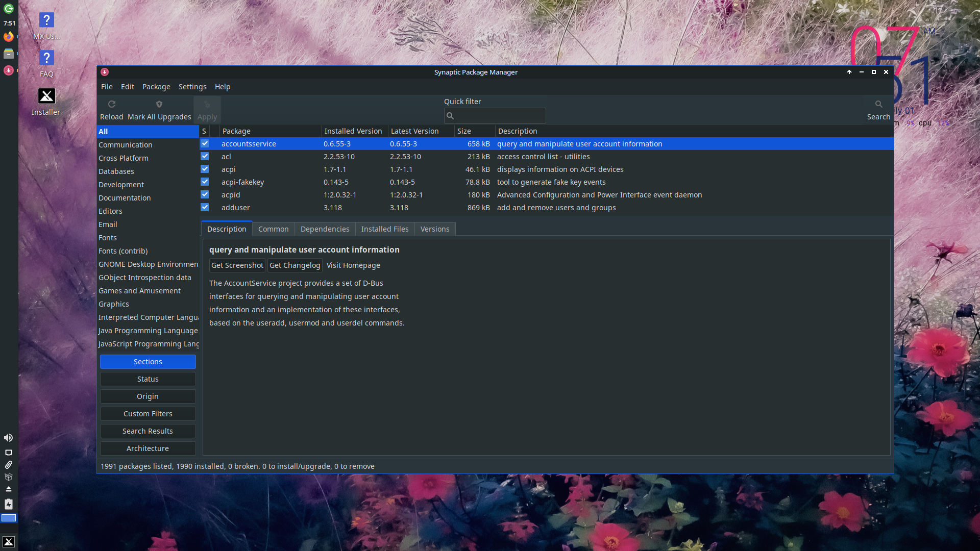Click the Mark All Upgrades icon
Viewport: 980px width, 551px height.
159,104
